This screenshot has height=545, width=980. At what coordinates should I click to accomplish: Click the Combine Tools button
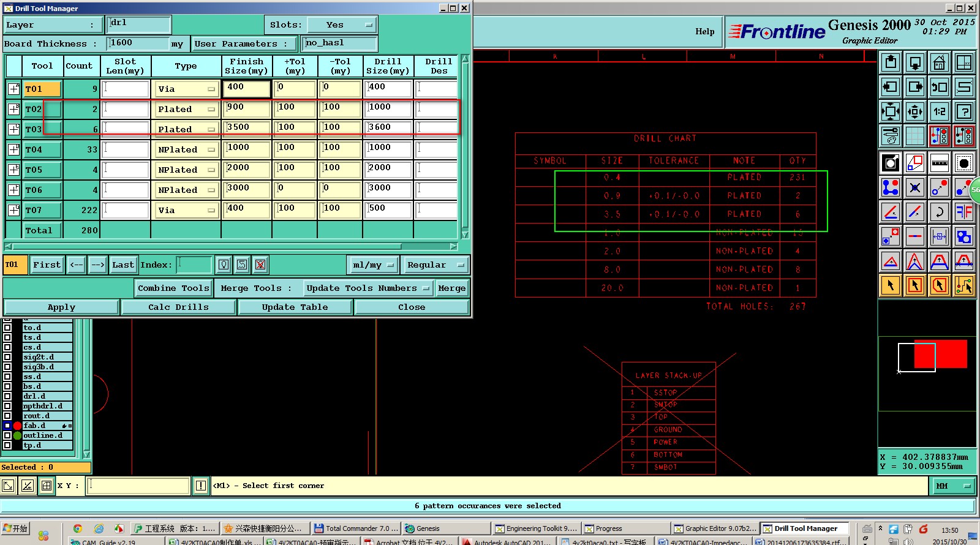173,288
